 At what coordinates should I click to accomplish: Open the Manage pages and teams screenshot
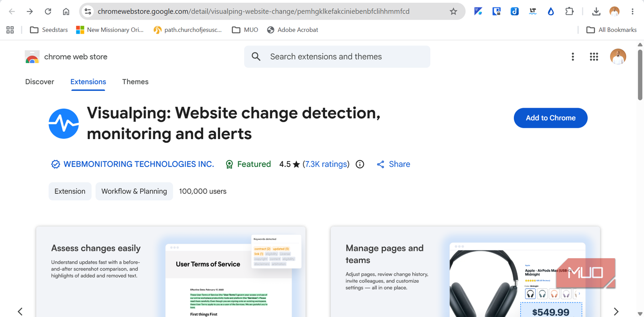click(x=465, y=271)
